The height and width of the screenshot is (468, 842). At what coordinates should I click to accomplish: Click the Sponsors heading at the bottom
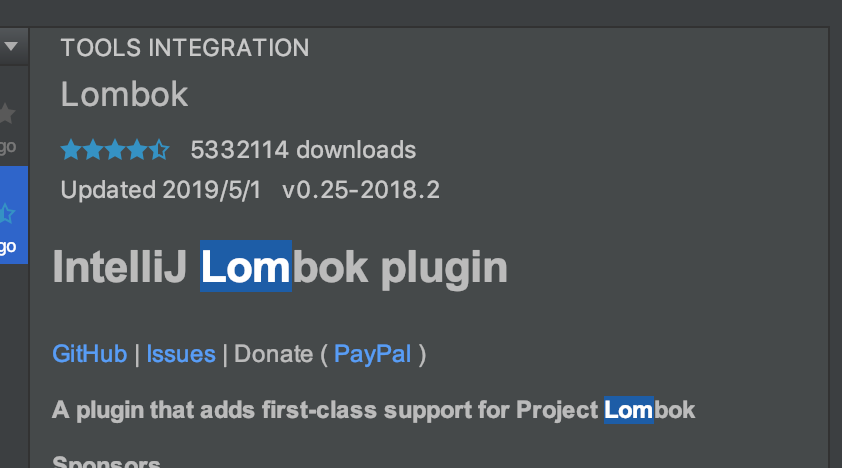pos(106,462)
